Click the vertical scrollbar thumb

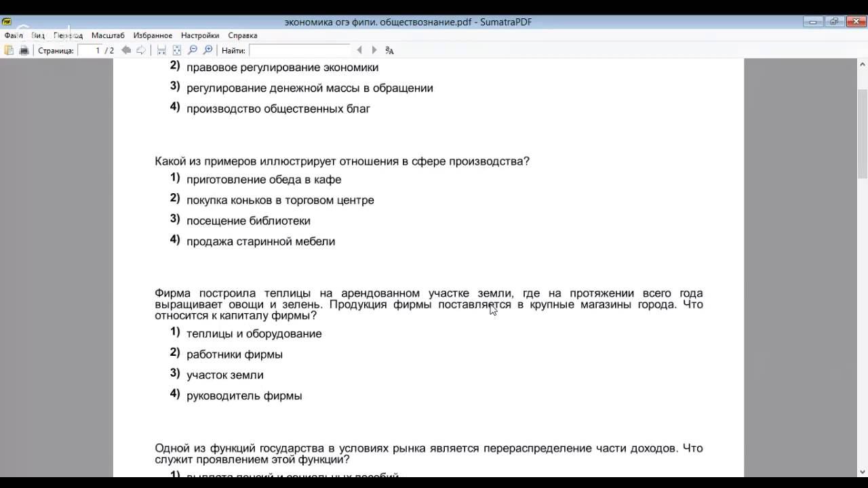pyautogui.click(x=863, y=133)
